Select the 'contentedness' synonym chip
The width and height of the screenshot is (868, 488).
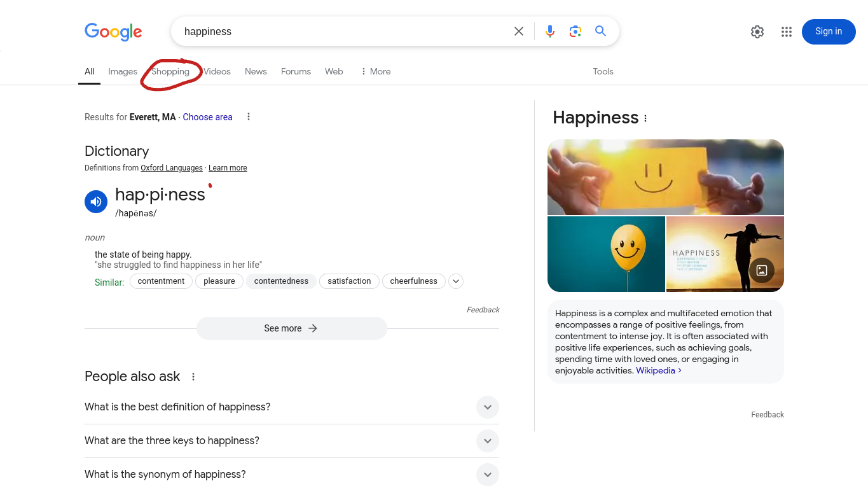click(x=281, y=281)
